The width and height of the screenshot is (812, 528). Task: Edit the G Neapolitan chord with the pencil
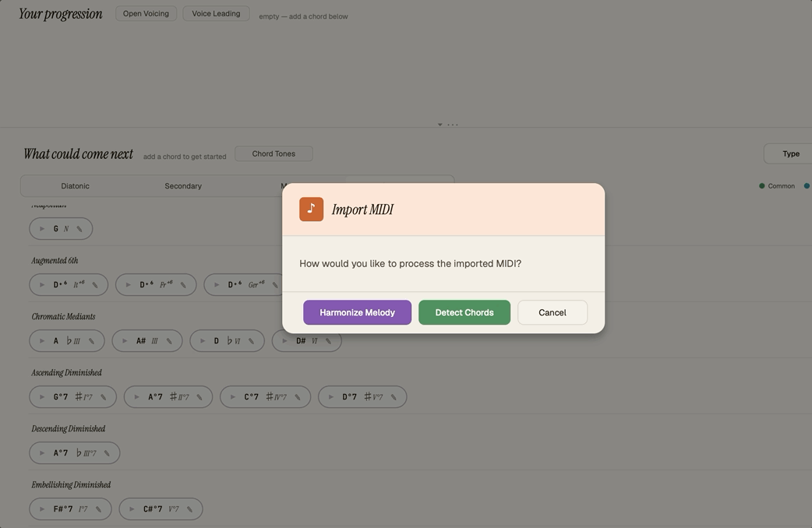pos(79,229)
